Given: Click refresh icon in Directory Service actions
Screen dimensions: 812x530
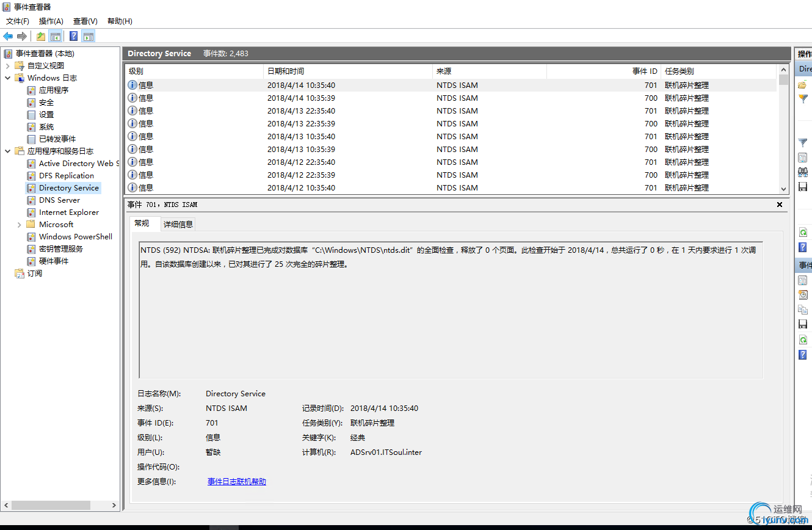Looking at the screenshot, I should 803,233.
